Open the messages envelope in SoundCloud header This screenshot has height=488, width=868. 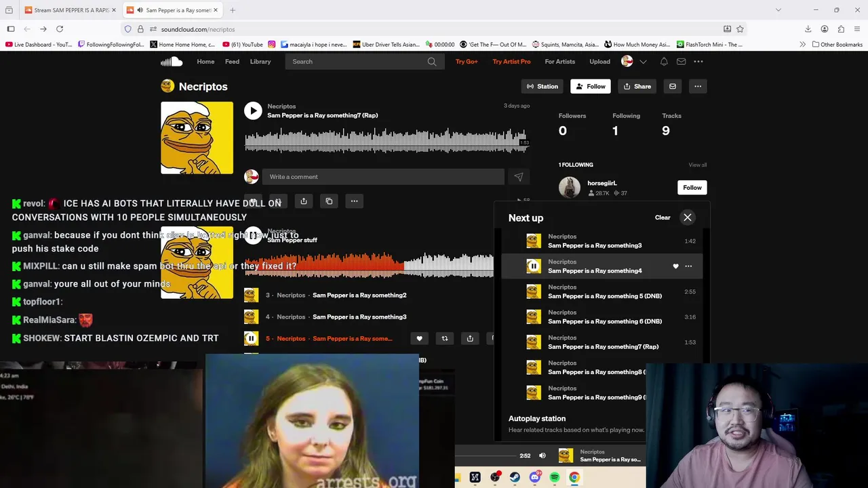tap(681, 62)
